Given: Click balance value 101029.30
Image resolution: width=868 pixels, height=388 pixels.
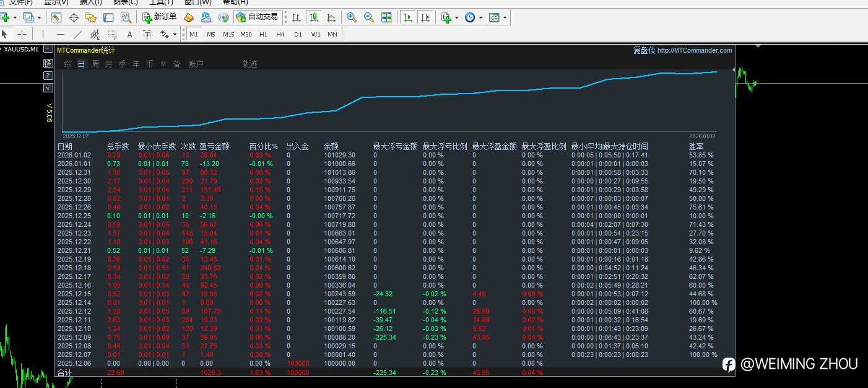Looking at the screenshot, I should click(339, 155).
